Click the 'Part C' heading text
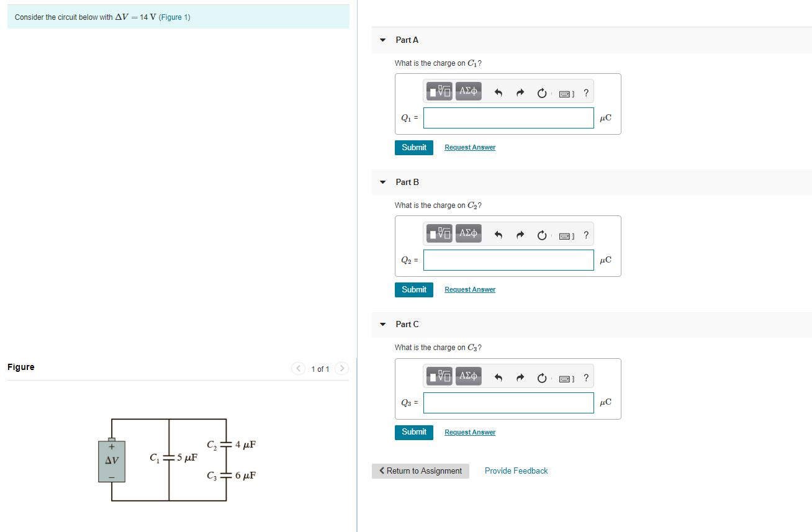Viewport: 812px width, 532px height. pos(407,324)
